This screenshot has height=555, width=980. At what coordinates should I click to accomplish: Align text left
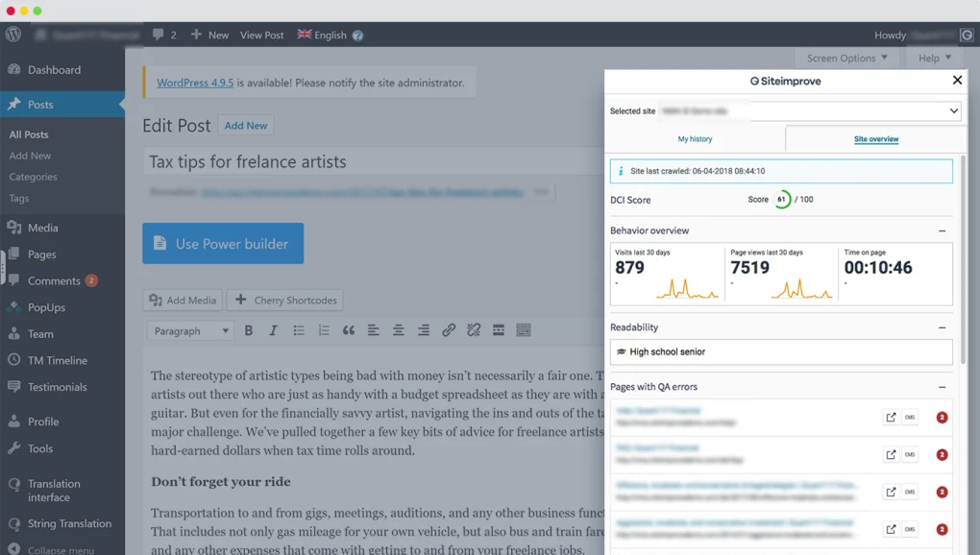tap(373, 330)
